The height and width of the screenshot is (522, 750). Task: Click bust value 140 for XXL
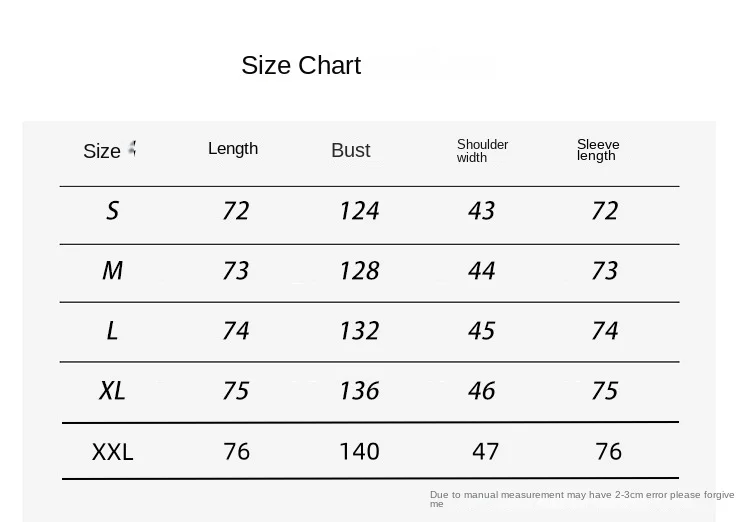click(x=359, y=452)
